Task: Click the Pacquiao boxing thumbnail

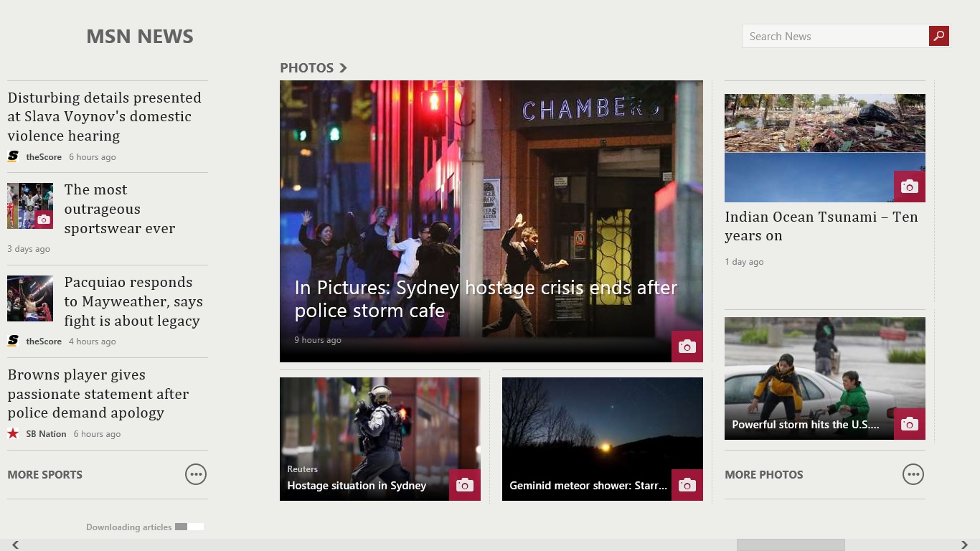Action: coord(30,298)
